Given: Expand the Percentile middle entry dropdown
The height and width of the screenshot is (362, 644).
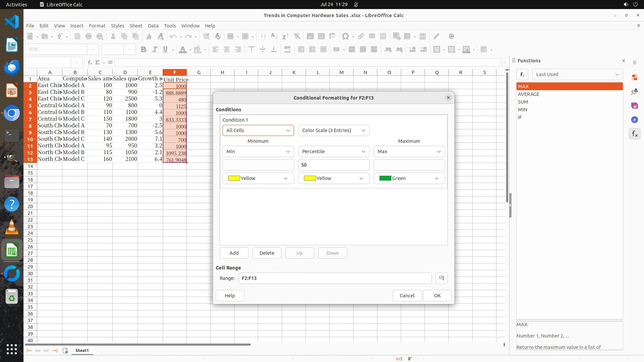Looking at the screenshot, I should click(x=333, y=152).
